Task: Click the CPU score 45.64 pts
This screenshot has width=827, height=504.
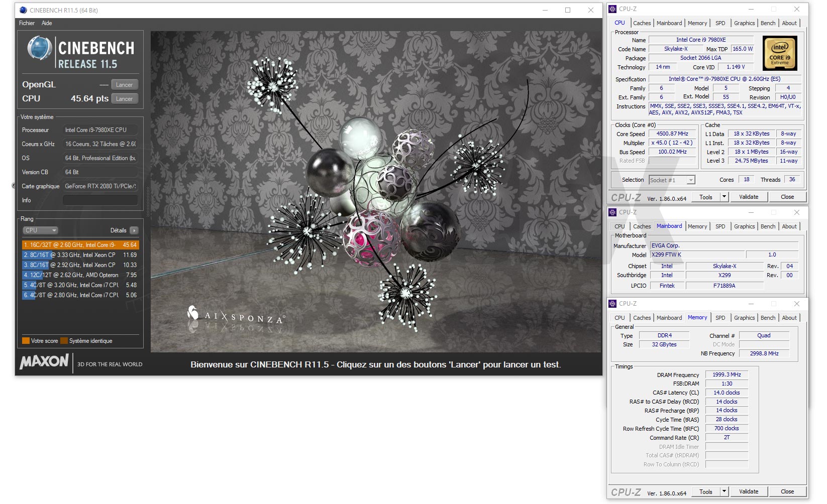Action: (89, 99)
